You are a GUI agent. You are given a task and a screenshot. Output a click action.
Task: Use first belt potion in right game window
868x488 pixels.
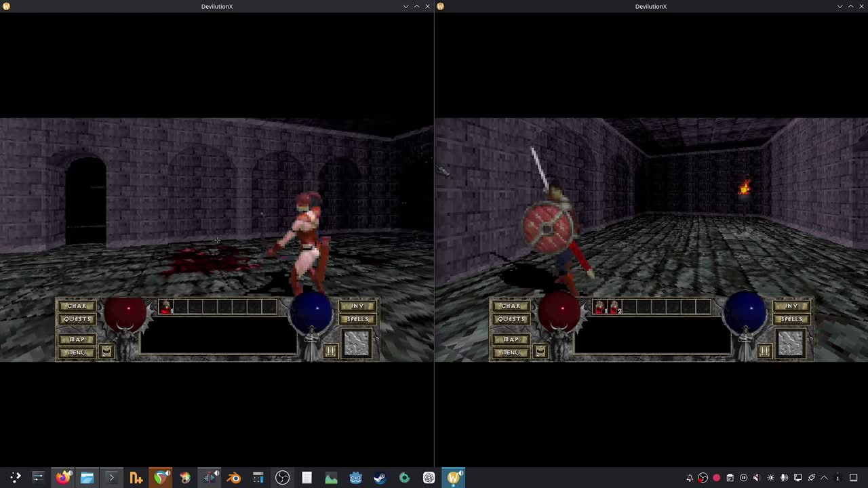coord(600,307)
